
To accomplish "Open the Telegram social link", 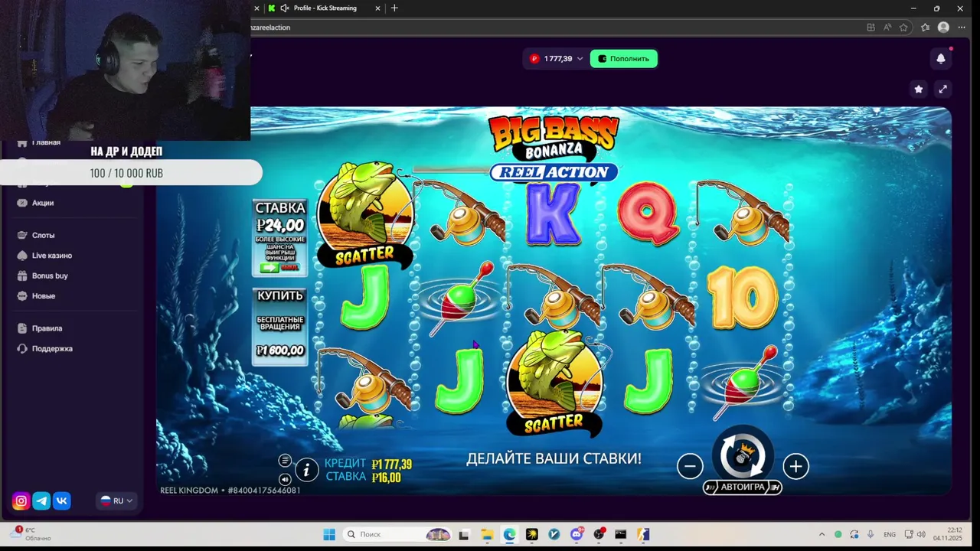I will (x=41, y=500).
